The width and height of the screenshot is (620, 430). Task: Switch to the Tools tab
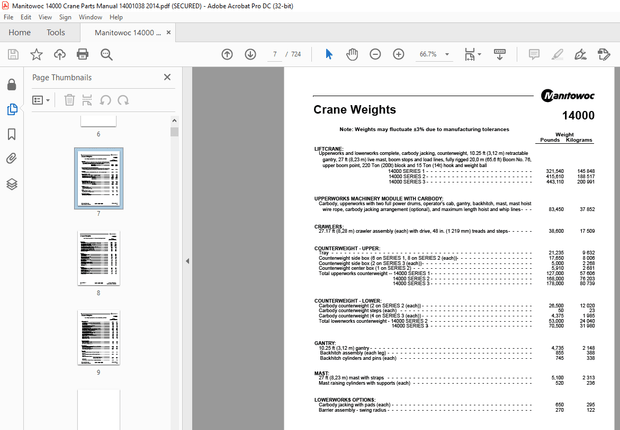(56, 32)
